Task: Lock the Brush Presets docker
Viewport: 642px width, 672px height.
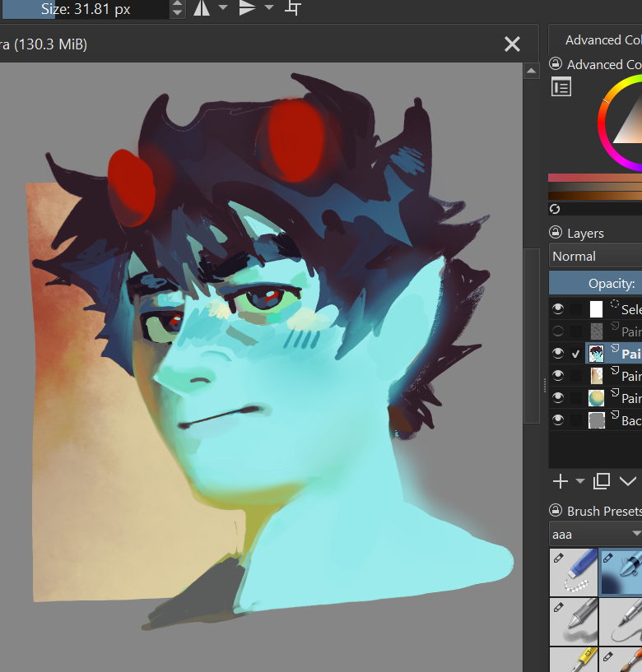Action: tap(556, 511)
